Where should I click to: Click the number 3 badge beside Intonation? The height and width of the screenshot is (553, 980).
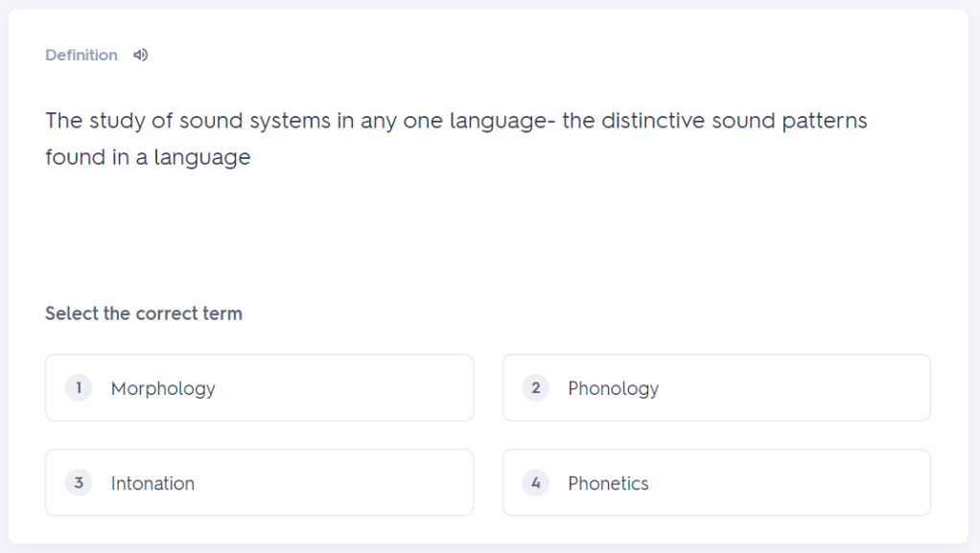tap(79, 483)
